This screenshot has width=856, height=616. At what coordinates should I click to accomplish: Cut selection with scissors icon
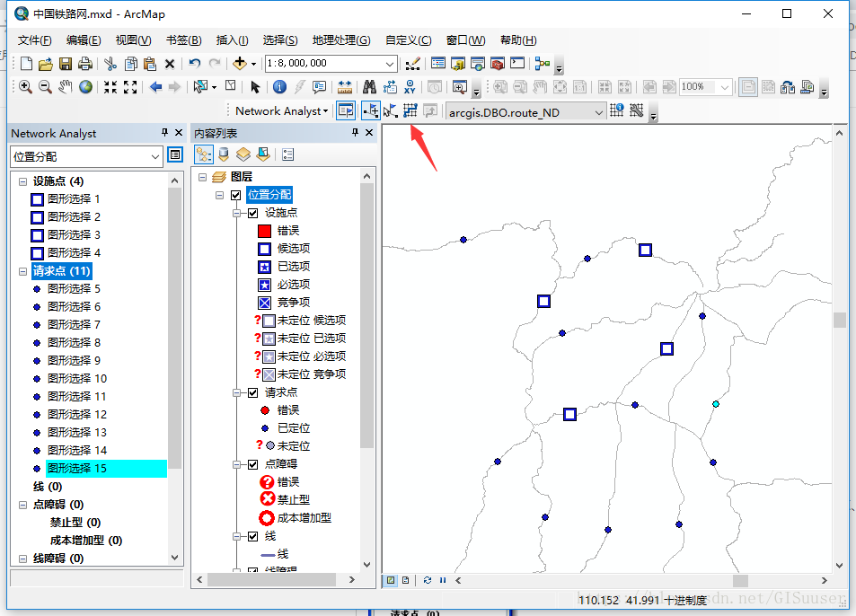point(110,64)
